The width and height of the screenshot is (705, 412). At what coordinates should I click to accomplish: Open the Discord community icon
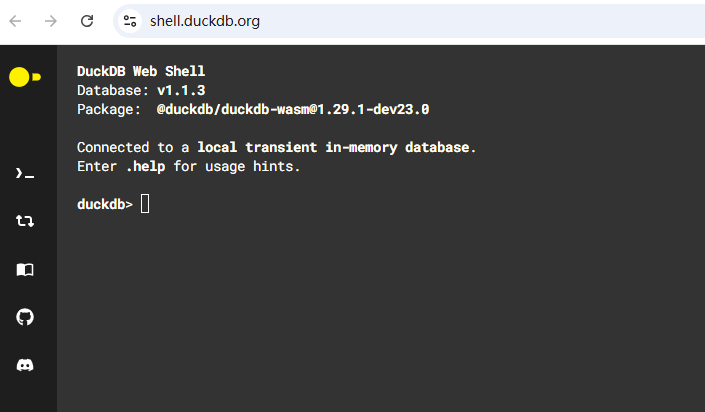pyautogui.click(x=25, y=365)
